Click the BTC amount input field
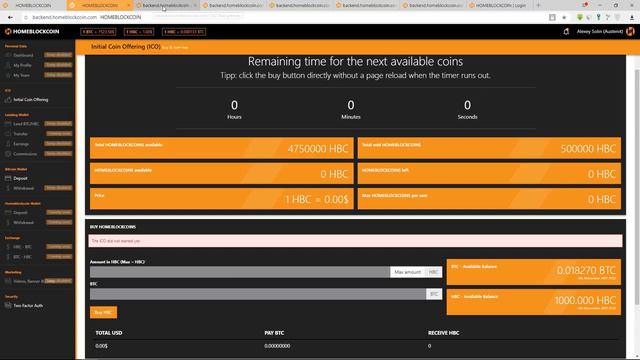The height and width of the screenshot is (360, 640). tap(258, 294)
